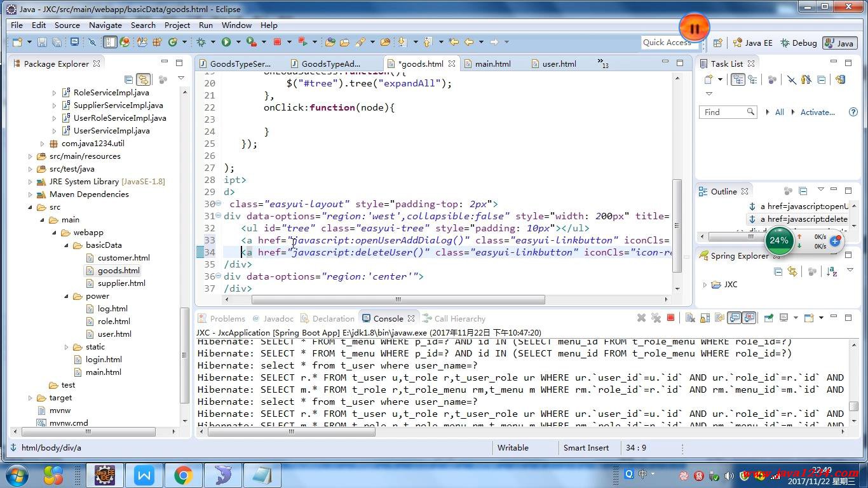Select the Java perspective button

tap(839, 43)
